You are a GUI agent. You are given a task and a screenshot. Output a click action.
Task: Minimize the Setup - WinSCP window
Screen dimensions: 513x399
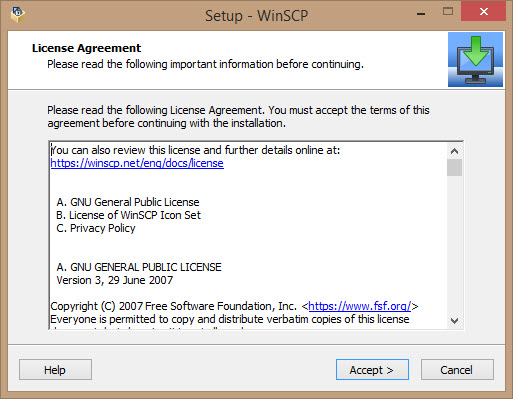[x=421, y=14]
